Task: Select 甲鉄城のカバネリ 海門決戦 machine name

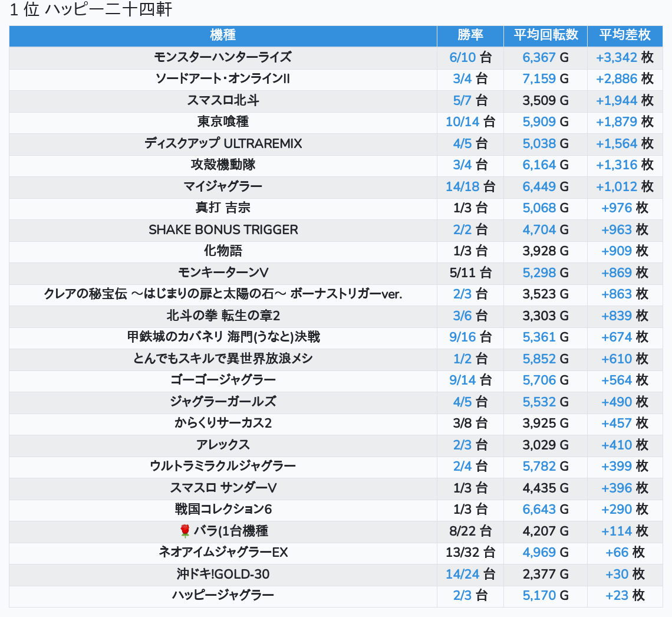Action: click(223, 337)
